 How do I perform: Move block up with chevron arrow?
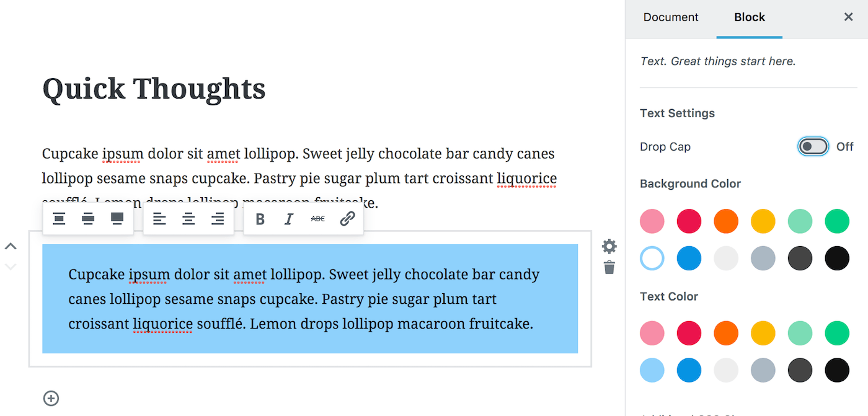[11, 246]
